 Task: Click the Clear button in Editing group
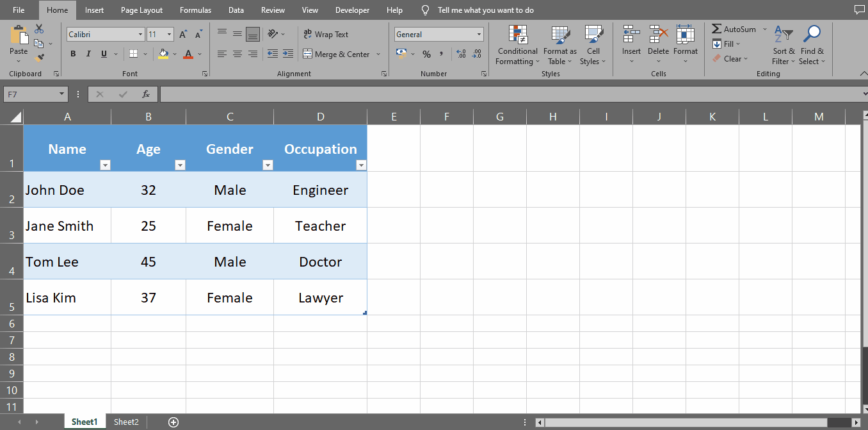731,58
